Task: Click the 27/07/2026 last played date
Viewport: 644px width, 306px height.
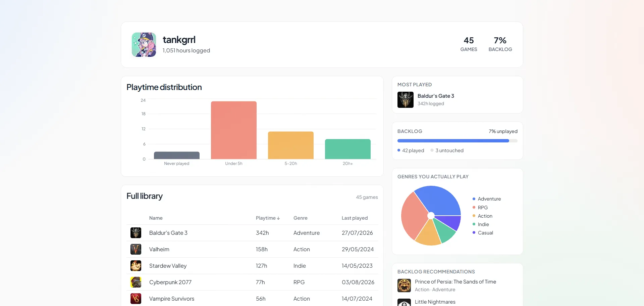Action: (357, 233)
